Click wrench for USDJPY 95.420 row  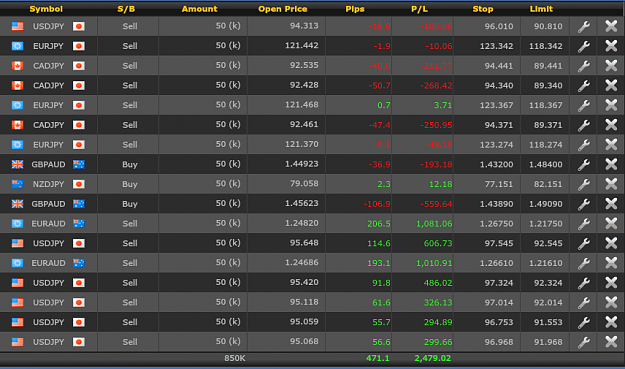(x=584, y=283)
